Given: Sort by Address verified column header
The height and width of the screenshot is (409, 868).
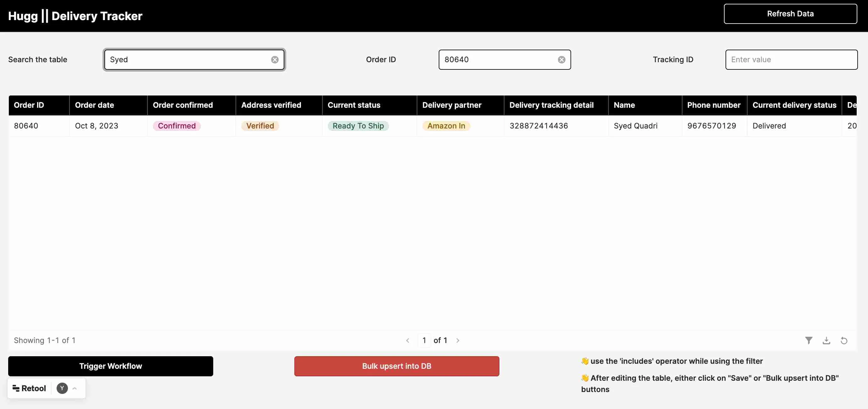Looking at the screenshot, I should pyautogui.click(x=279, y=105).
